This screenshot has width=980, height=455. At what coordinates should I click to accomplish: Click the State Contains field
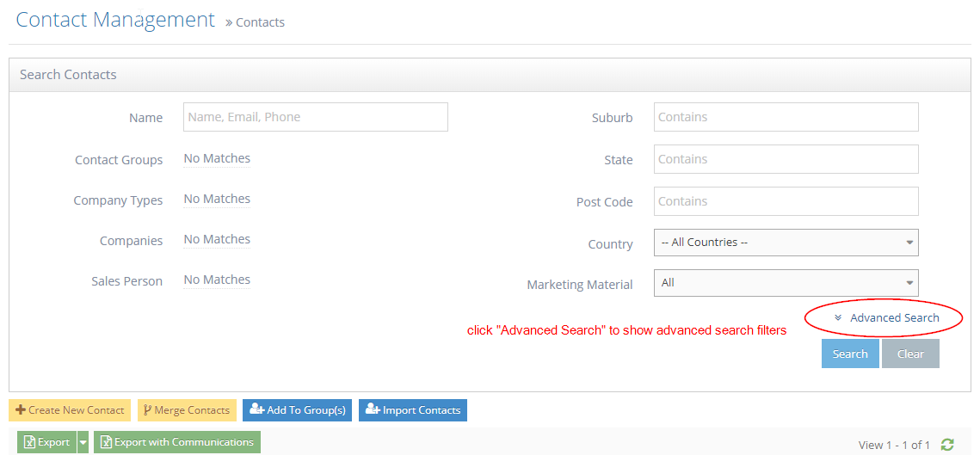[786, 159]
